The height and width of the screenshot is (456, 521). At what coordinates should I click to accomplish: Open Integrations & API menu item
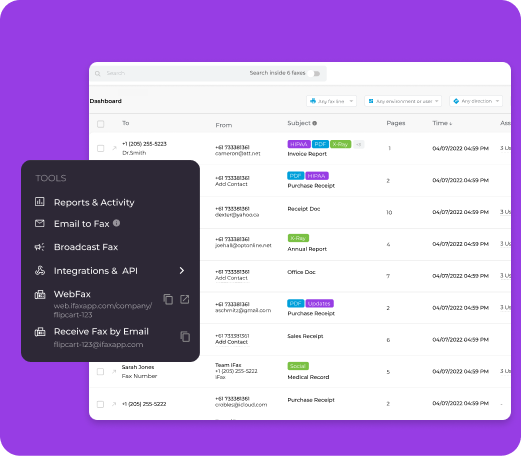(x=96, y=271)
